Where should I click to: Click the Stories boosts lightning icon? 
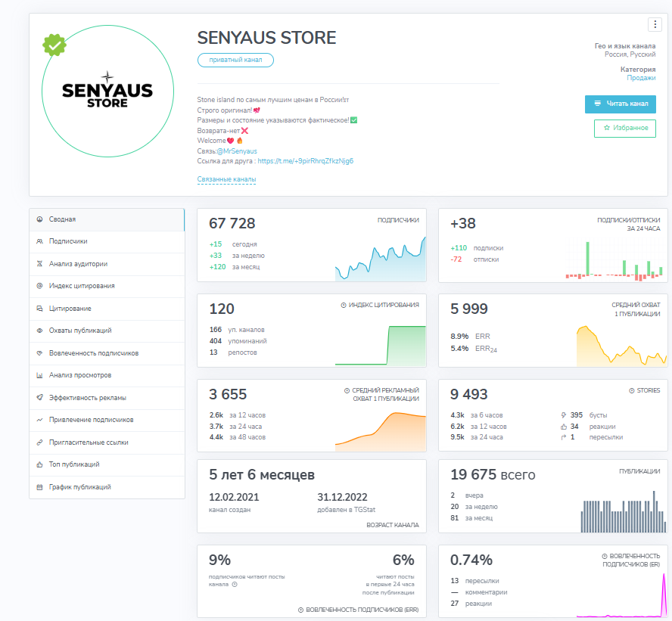click(564, 415)
